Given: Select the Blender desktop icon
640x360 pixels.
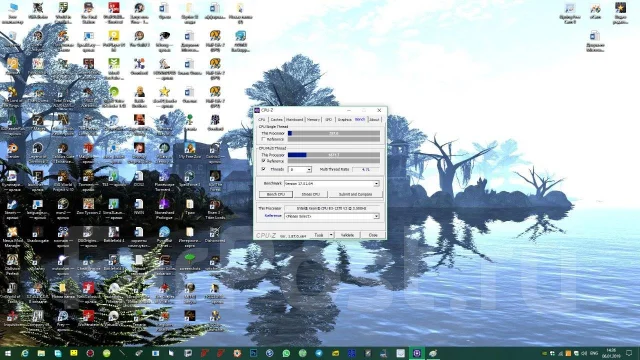Looking at the screenshot, I should tap(13, 151).
